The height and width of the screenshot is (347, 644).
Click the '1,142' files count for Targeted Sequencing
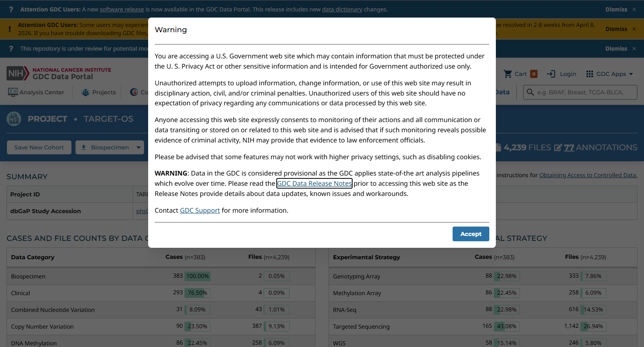[x=571, y=326]
